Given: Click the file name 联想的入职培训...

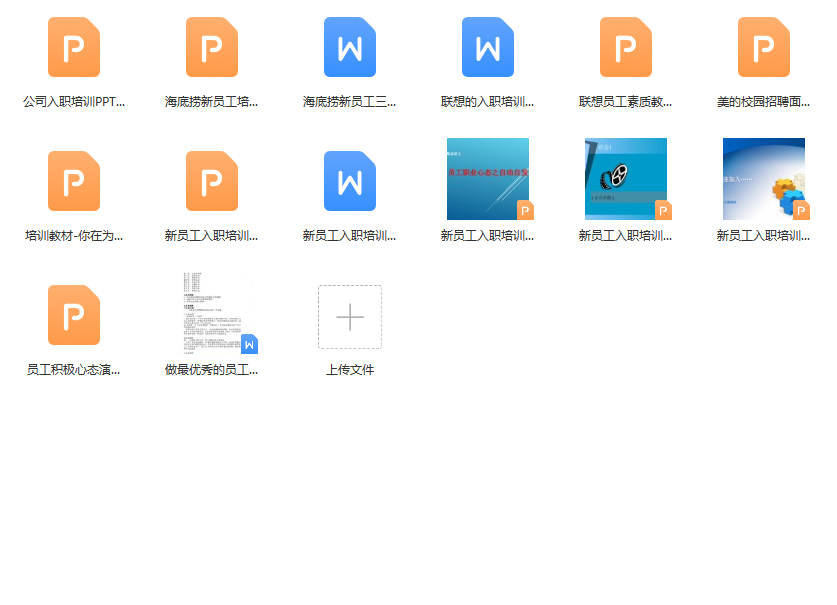Looking at the screenshot, I should (488, 101).
